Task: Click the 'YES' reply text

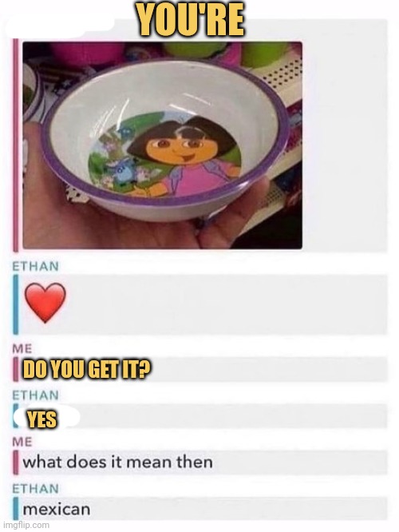Action: coord(41,419)
